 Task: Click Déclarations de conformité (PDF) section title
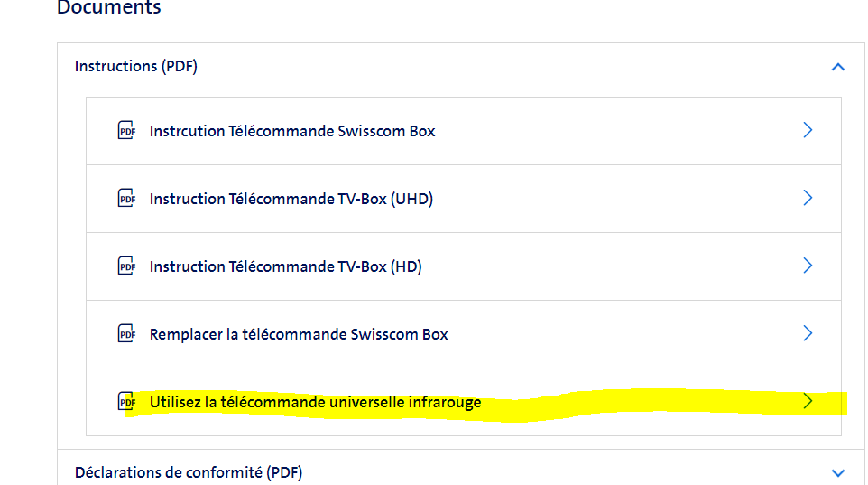pyautogui.click(x=189, y=472)
